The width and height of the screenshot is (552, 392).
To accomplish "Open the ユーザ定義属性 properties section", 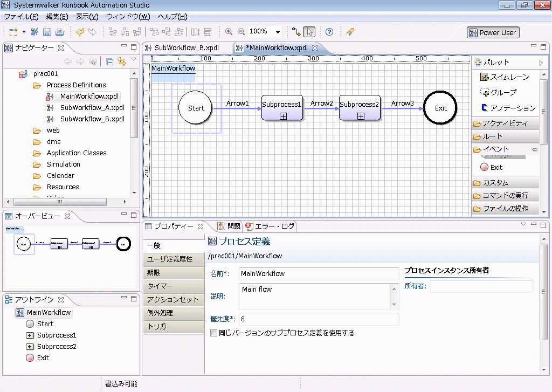I will coord(174,259).
